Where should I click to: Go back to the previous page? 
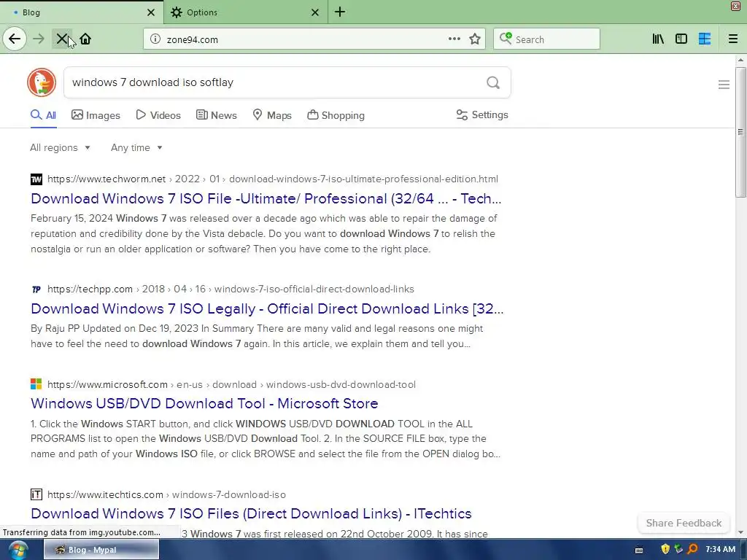[15, 39]
